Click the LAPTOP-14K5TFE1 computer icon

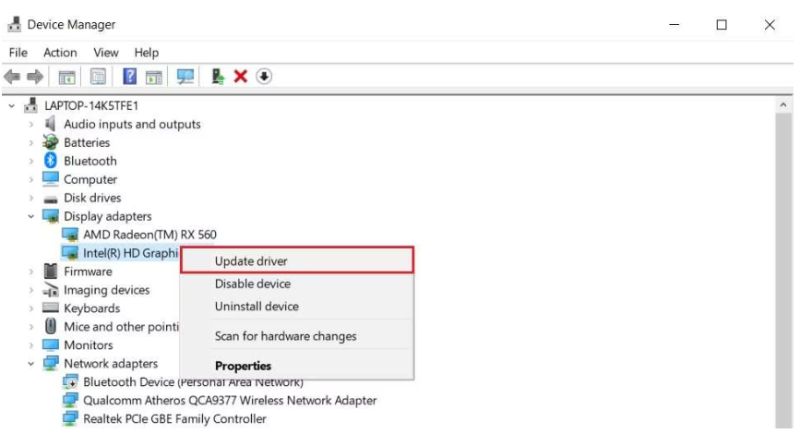coord(31,105)
